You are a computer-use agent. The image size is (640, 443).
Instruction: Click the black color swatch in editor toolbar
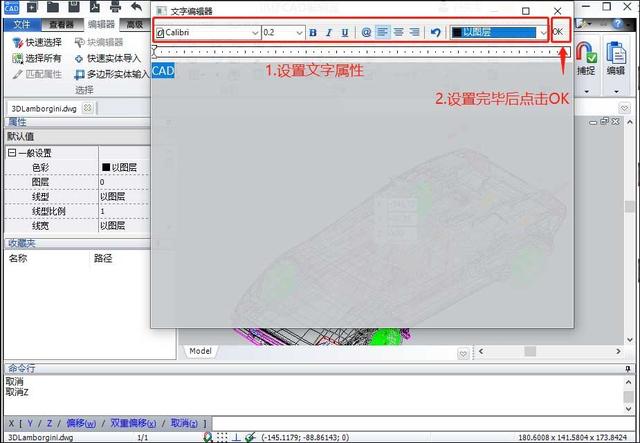click(x=457, y=32)
